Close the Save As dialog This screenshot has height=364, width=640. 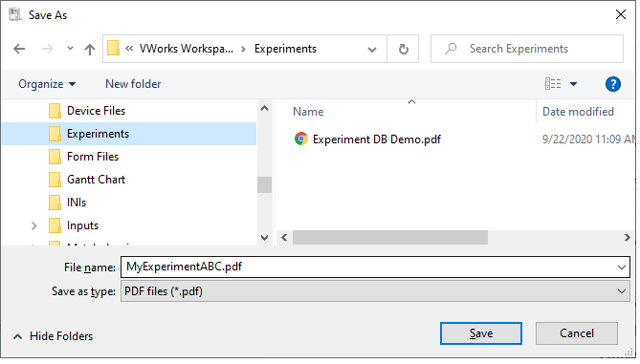pos(621,14)
